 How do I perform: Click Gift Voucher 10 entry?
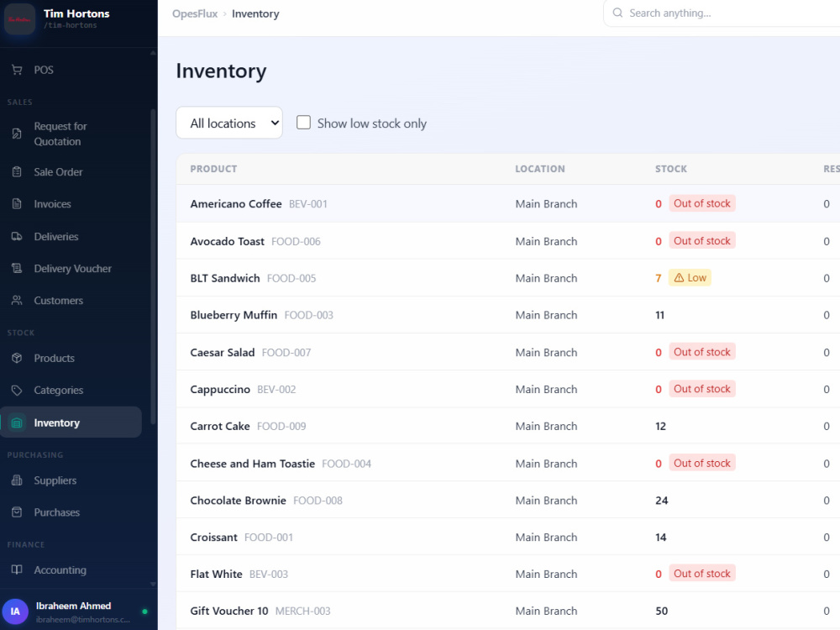point(228,611)
